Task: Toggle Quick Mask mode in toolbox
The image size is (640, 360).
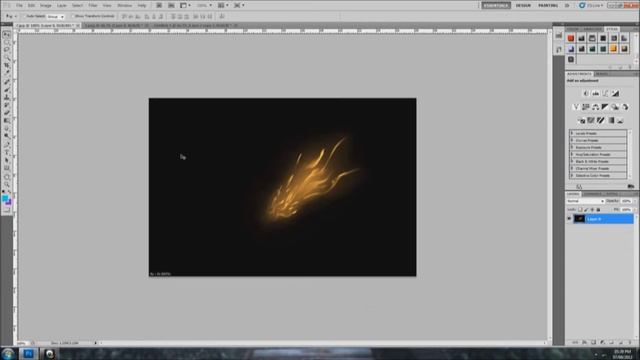Action: click(x=7, y=210)
